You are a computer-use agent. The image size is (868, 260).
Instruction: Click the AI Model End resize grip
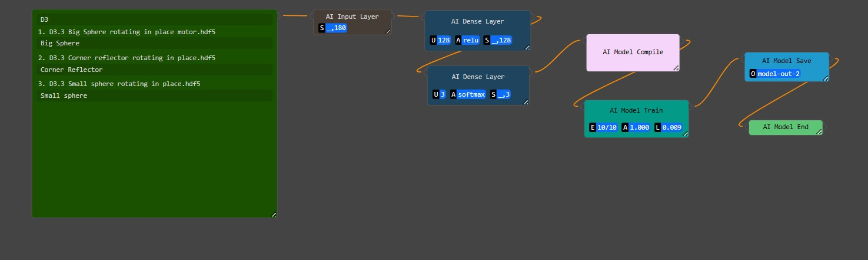[x=819, y=132]
